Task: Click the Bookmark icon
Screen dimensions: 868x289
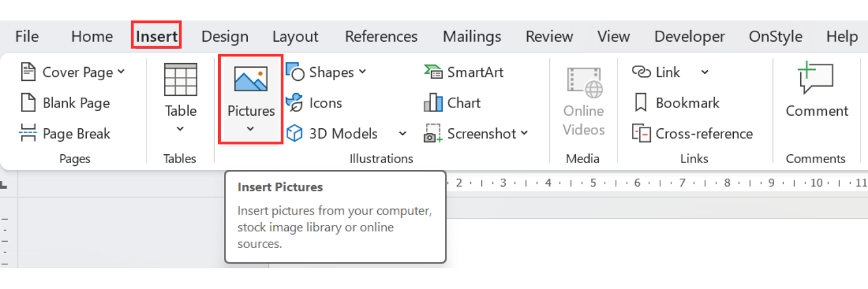Action: (x=641, y=103)
